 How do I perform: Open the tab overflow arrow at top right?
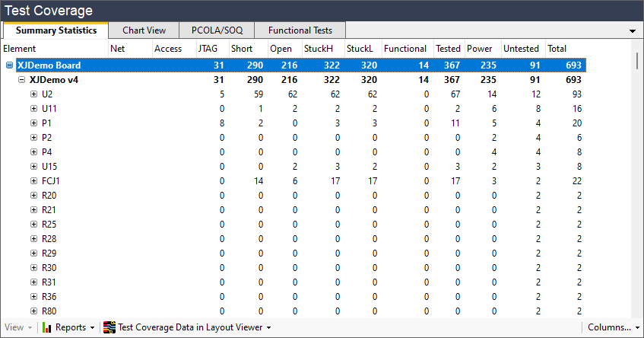tap(633, 31)
